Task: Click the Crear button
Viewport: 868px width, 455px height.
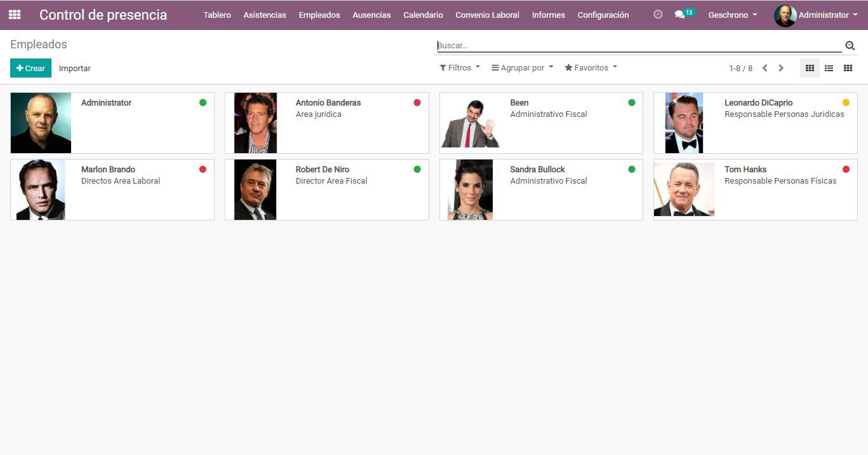Action: click(30, 68)
